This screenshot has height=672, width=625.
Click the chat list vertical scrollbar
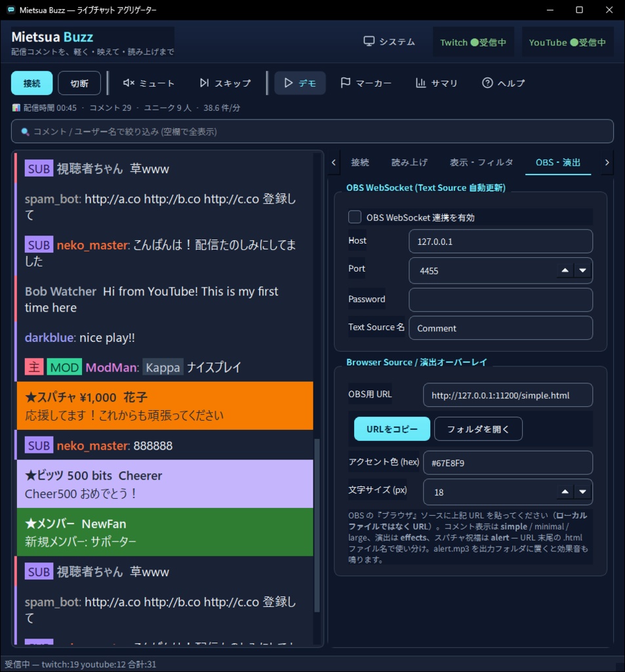(x=317, y=525)
